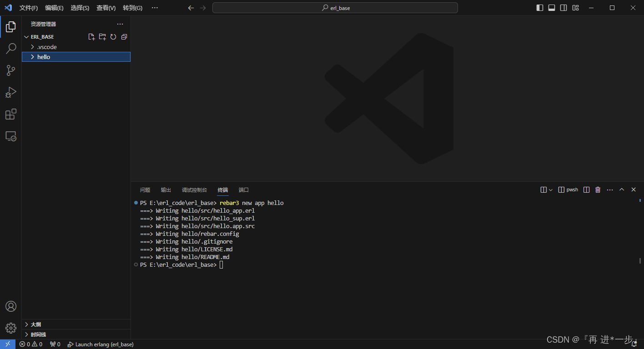This screenshot has height=349, width=644.
Task: Click terminal line 'Writing hello/src/hello_app.erl'
Action: tap(197, 211)
